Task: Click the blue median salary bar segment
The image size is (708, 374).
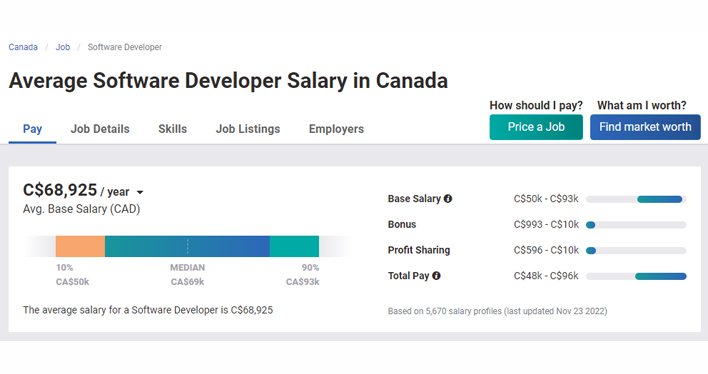Action: [187, 246]
